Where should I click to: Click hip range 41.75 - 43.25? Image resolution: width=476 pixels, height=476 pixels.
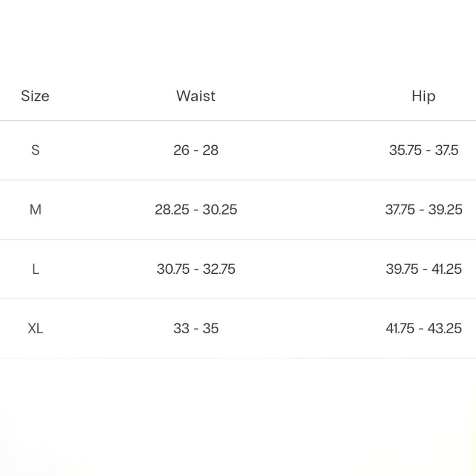click(x=423, y=328)
